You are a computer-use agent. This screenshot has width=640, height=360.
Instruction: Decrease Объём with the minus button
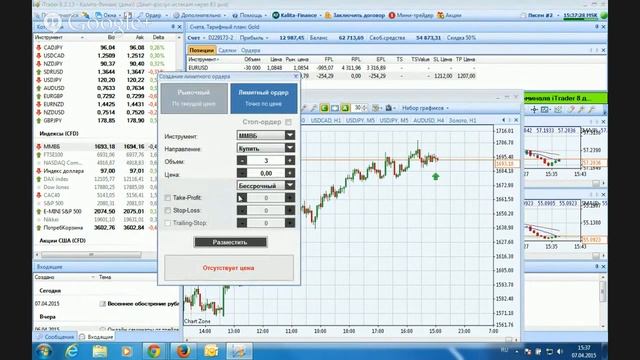tap(242, 161)
